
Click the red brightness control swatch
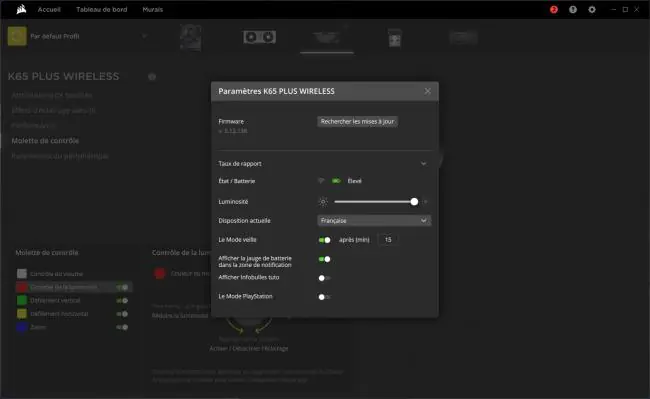pos(22,287)
